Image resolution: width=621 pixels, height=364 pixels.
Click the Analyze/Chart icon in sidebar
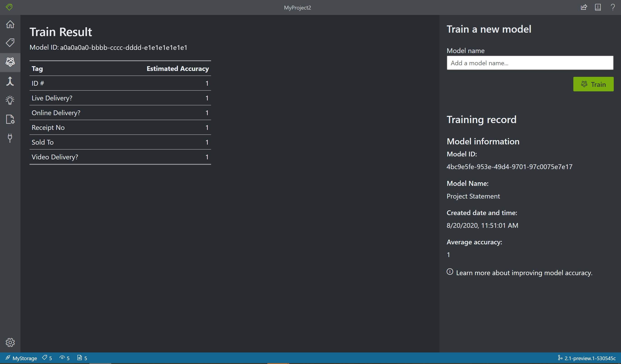pyautogui.click(x=10, y=100)
